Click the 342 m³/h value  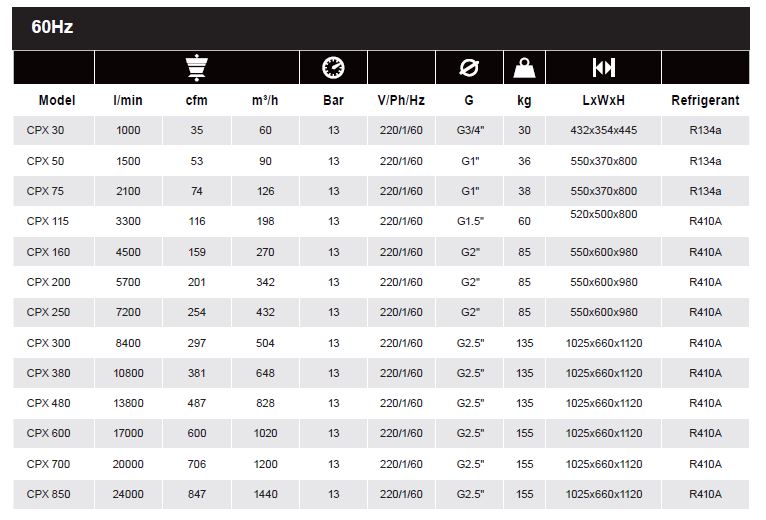tap(265, 282)
